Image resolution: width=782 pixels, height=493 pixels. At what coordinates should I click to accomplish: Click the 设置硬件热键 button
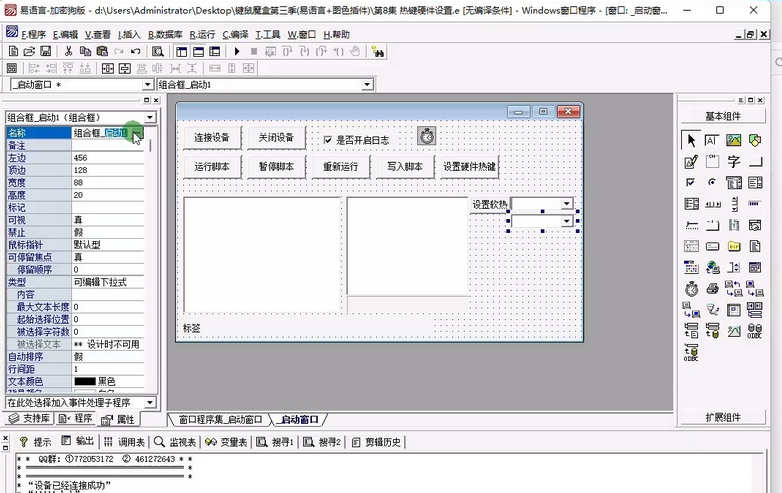[x=469, y=166]
